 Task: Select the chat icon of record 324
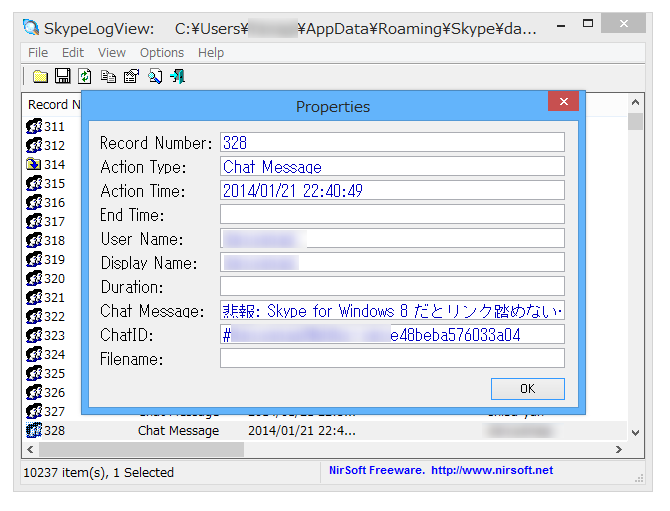coord(34,354)
